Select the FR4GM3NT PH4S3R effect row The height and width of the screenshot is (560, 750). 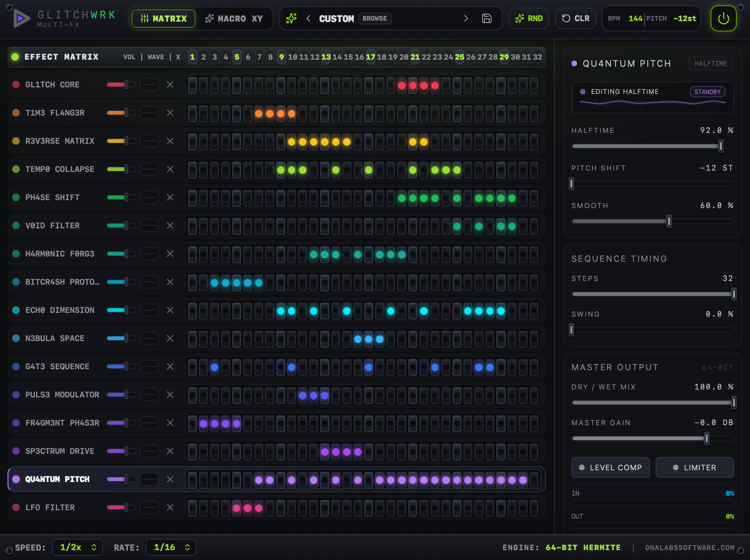pyautogui.click(x=276, y=423)
